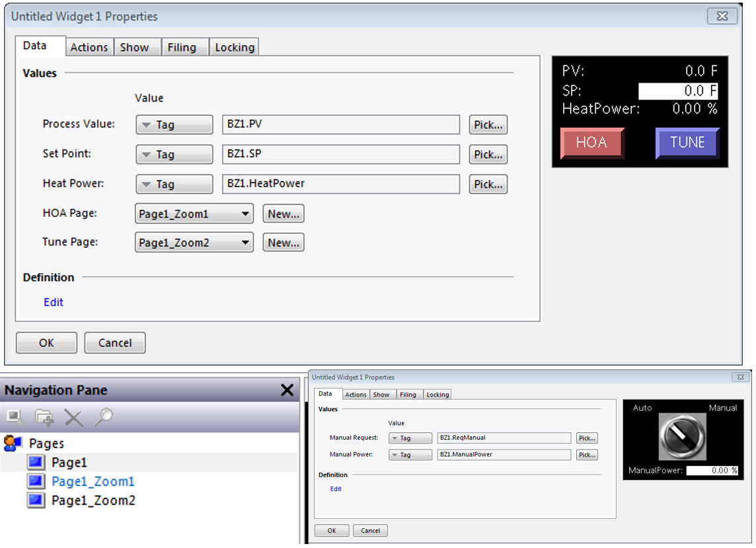Click Pick... for Heat Power
This screenshot has width=756, height=548.
pos(488,184)
